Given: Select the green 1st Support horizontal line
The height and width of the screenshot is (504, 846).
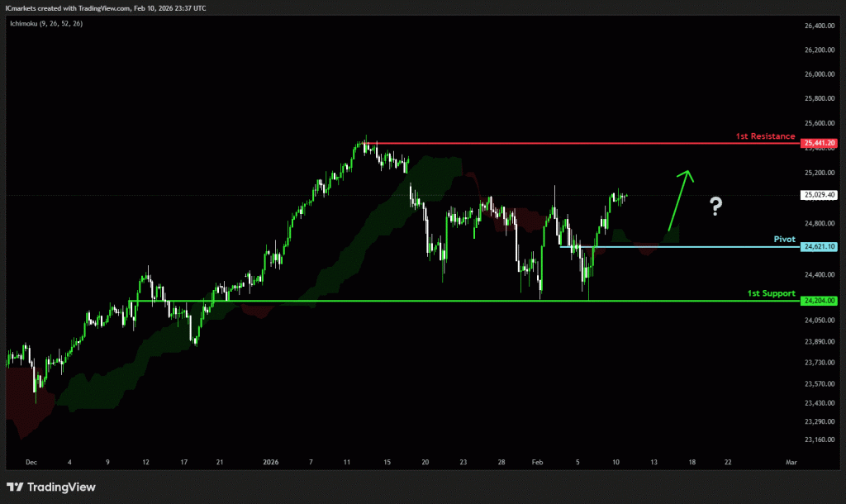Looking at the screenshot, I should point(413,301).
